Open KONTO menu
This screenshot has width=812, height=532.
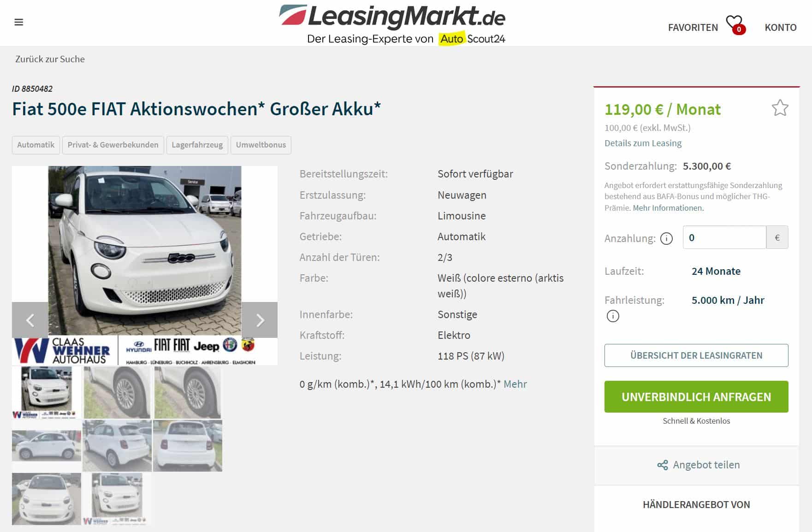[780, 27]
